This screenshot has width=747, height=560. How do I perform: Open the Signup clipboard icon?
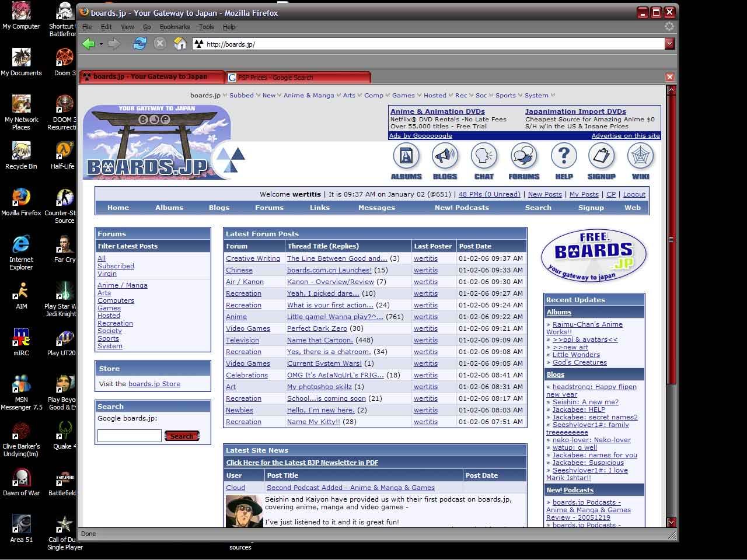tap(601, 161)
